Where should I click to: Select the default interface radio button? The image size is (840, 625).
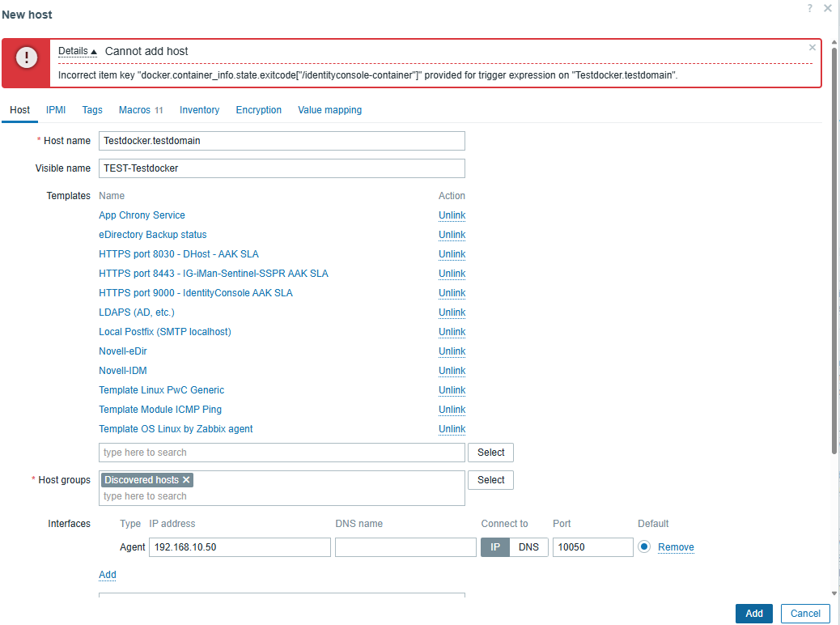(x=644, y=547)
